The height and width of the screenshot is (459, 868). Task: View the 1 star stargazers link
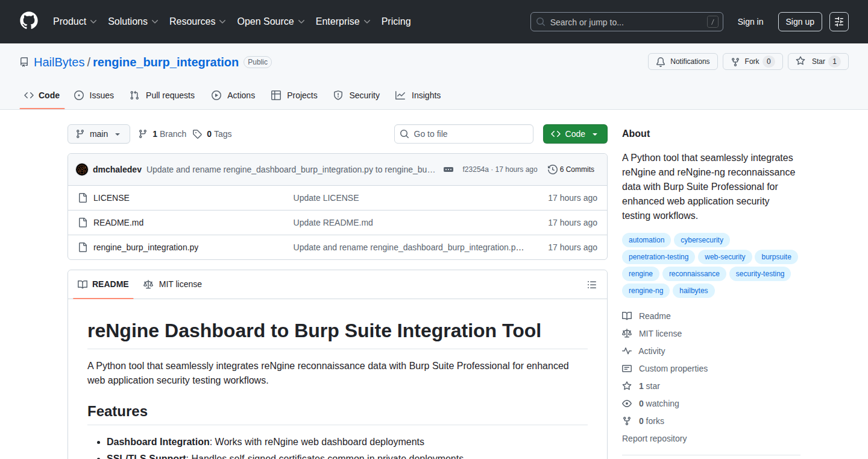641,386
